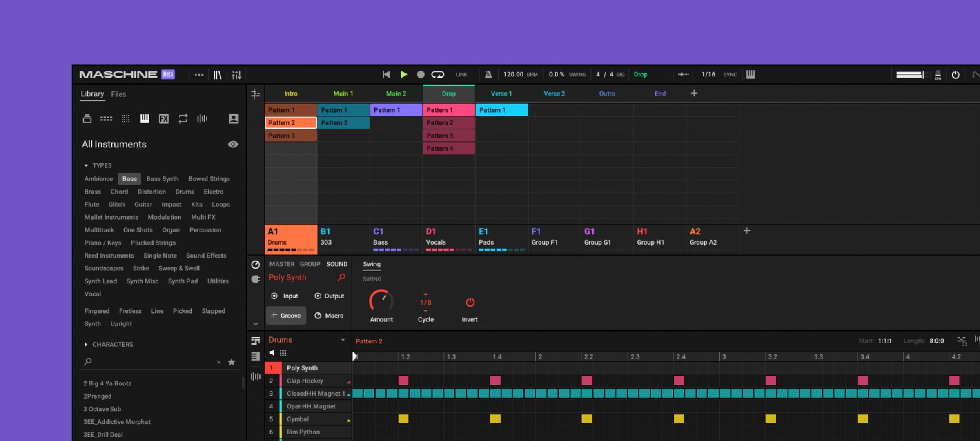Clear the browser search with X
This screenshot has width=980, height=441.
tap(219, 362)
